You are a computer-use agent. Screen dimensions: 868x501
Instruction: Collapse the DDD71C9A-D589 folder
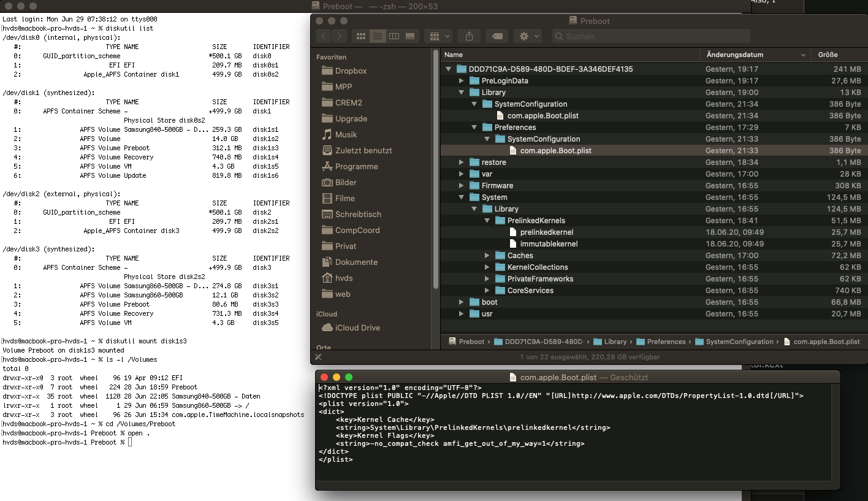tap(449, 69)
